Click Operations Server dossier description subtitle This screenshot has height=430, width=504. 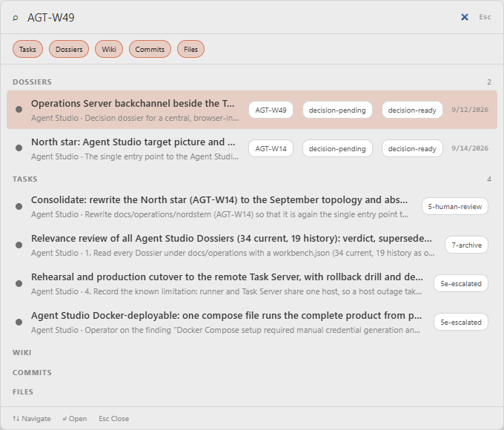click(x=135, y=118)
